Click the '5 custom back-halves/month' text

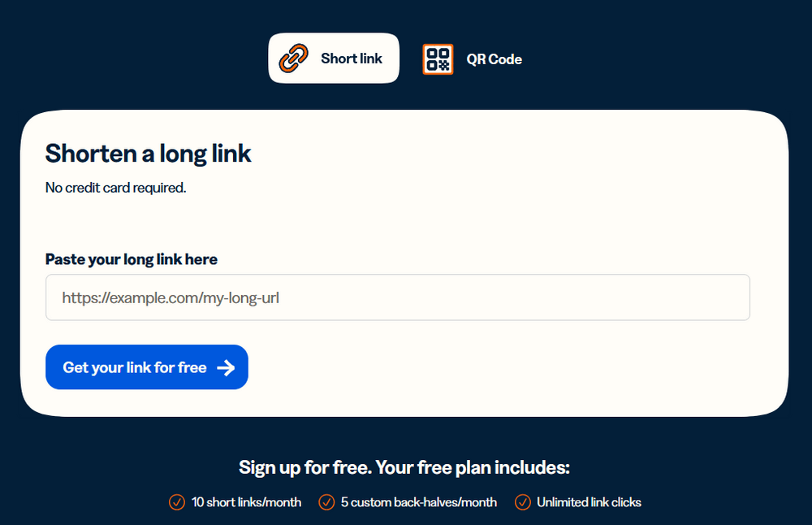[419, 502]
